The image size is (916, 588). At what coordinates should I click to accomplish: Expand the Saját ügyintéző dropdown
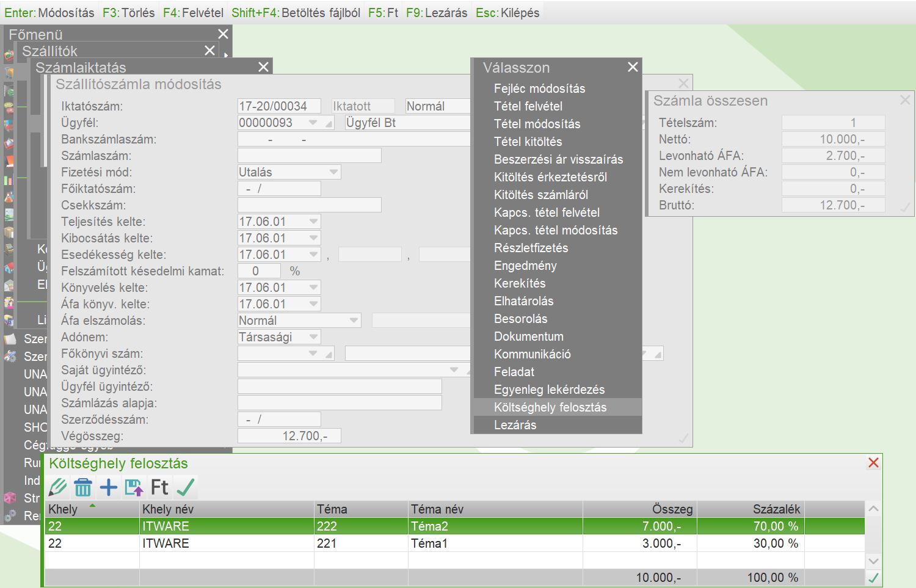(454, 370)
